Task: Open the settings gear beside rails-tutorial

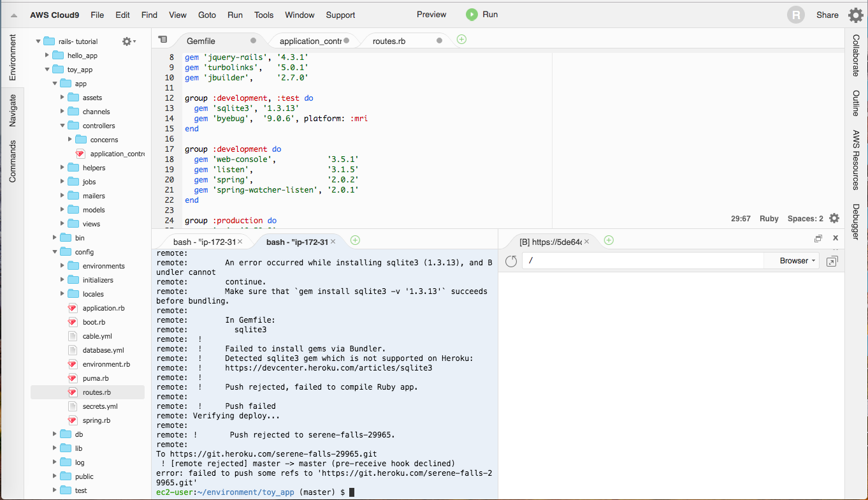Action: [126, 40]
